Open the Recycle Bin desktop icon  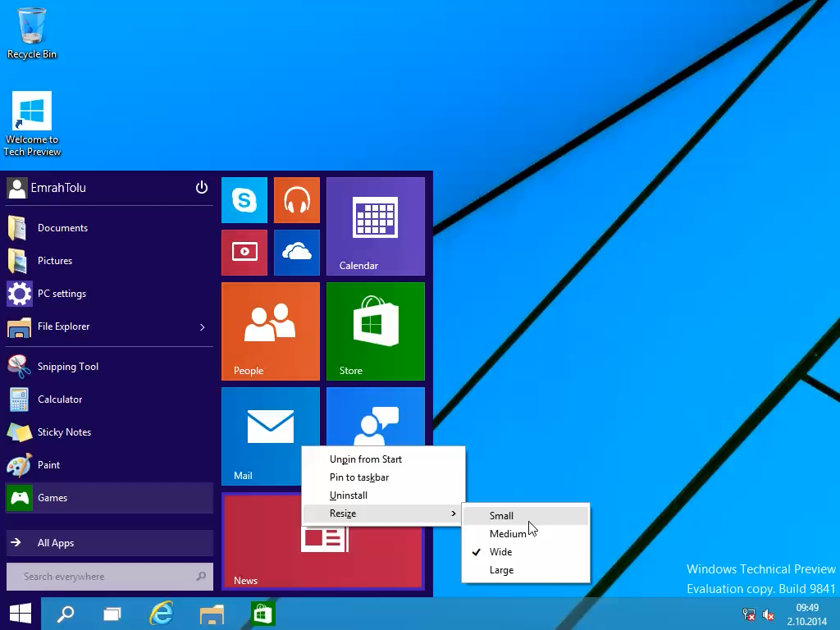coord(32,32)
